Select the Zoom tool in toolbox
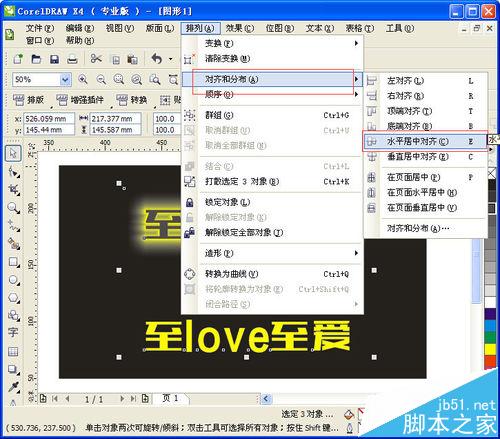Viewport: 500px width, 439px height. coord(14,208)
